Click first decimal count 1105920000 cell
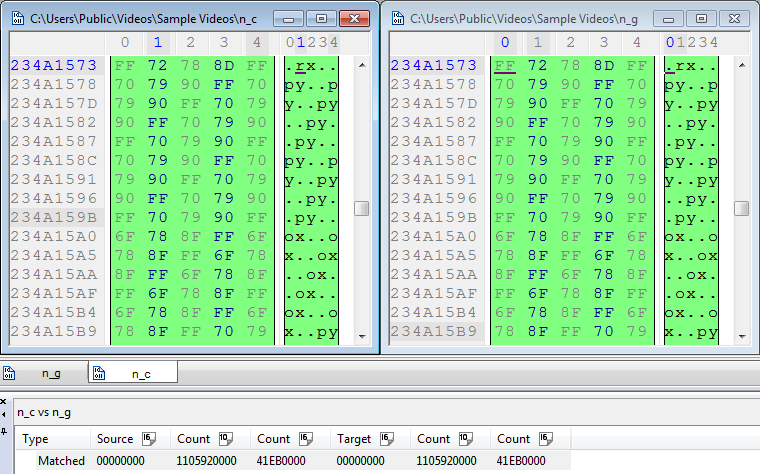Image resolution: width=760 pixels, height=474 pixels. tap(206, 460)
